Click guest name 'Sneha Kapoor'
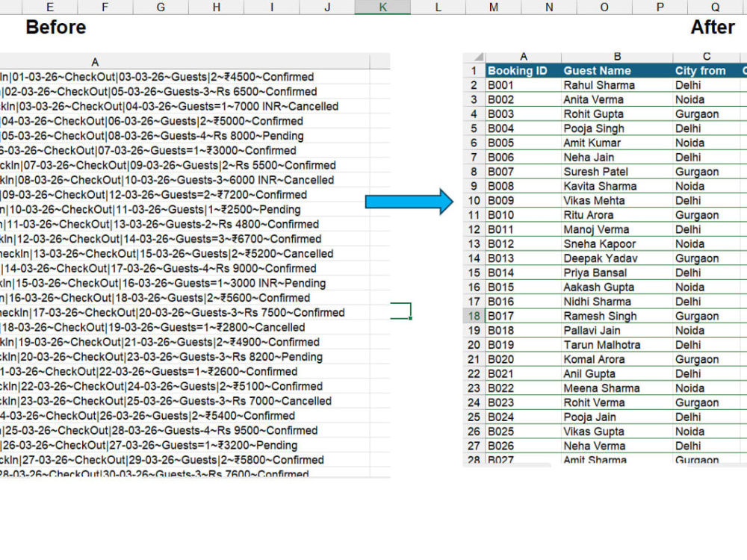This screenshot has width=747, height=560. (617, 244)
